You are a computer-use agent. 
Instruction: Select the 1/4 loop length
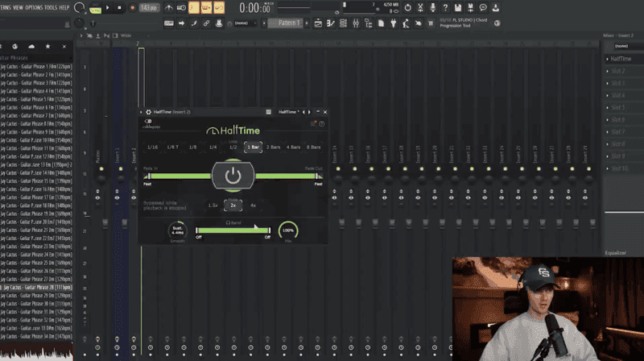coord(213,147)
